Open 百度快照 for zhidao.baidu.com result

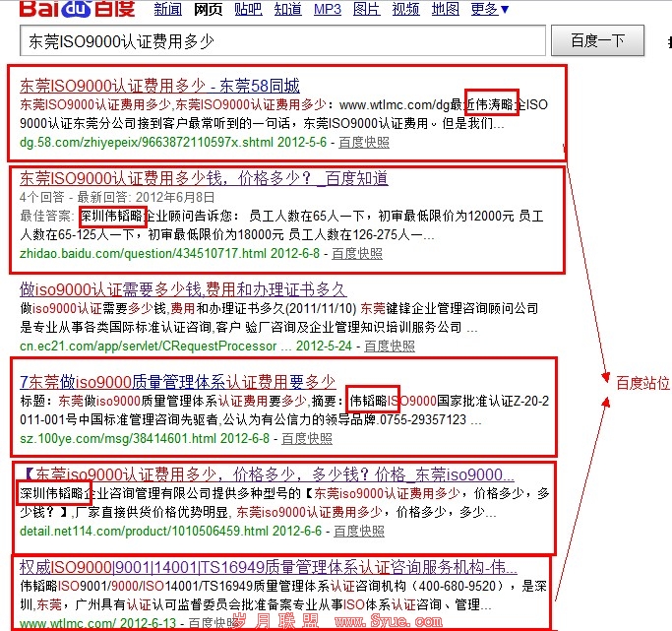pos(357,253)
